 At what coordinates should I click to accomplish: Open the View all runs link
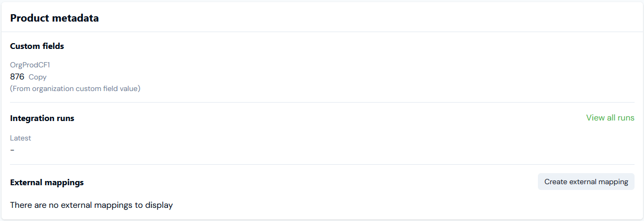[x=610, y=118]
